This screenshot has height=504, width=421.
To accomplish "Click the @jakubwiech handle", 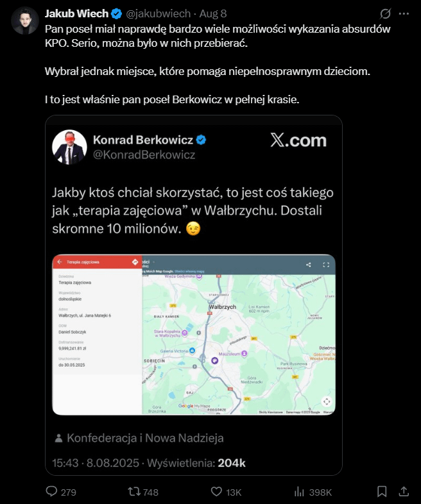I will pyautogui.click(x=158, y=13).
